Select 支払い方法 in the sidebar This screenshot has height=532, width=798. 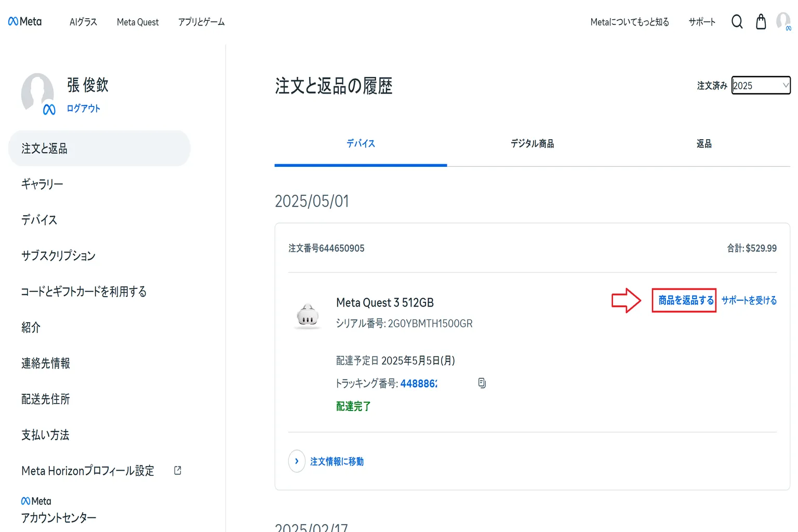pos(45,435)
